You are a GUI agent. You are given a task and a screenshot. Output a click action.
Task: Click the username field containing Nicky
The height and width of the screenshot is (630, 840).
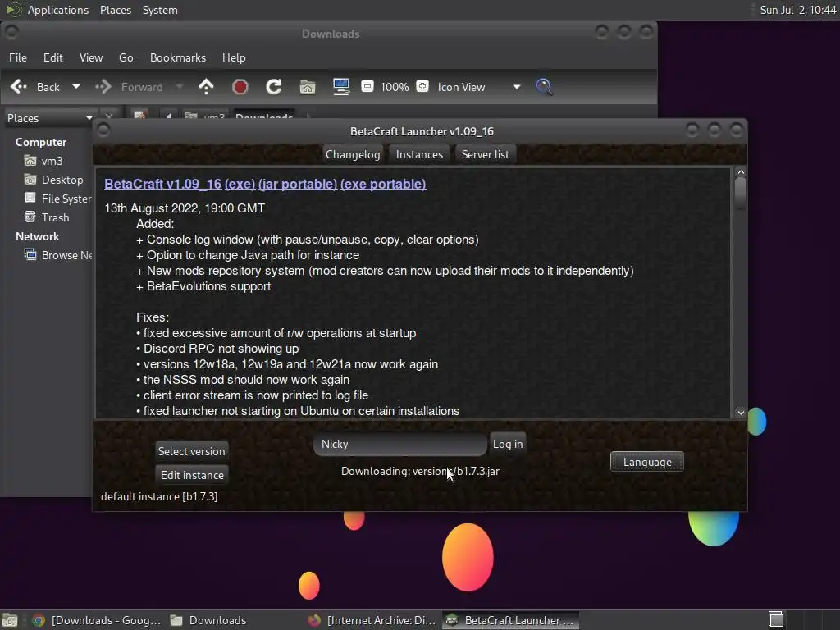pyautogui.click(x=400, y=444)
